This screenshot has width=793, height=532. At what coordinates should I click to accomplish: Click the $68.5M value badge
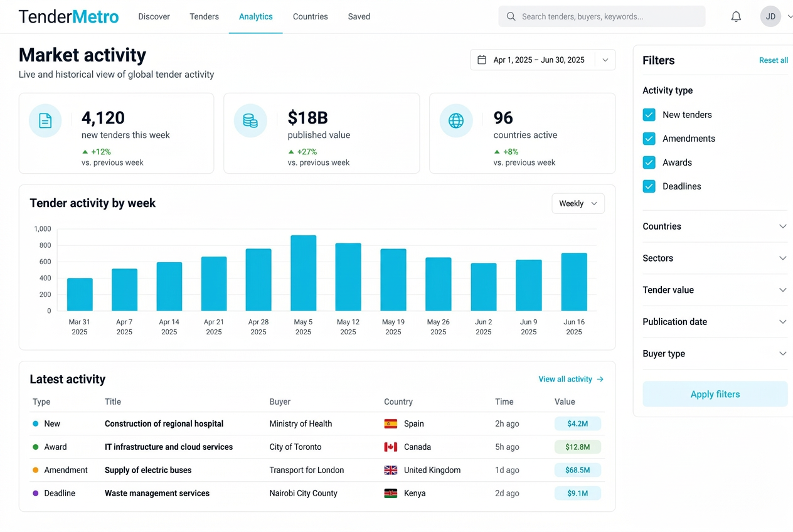pos(577,470)
